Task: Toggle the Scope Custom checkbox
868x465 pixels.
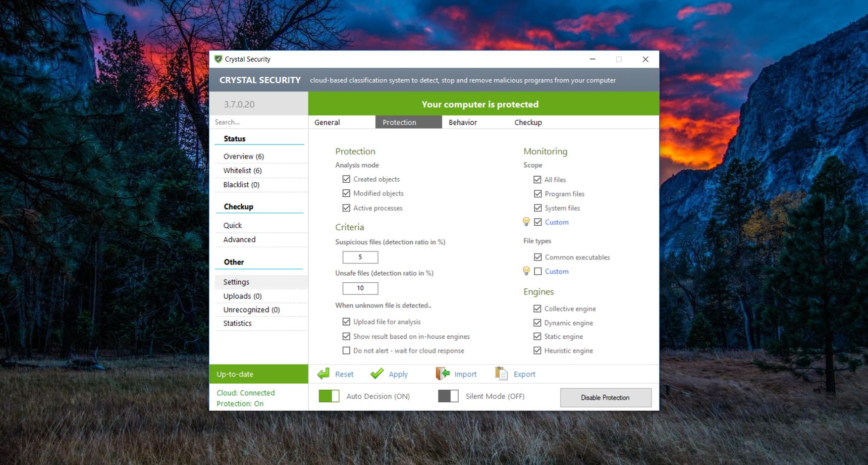Action: coord(538,222)
